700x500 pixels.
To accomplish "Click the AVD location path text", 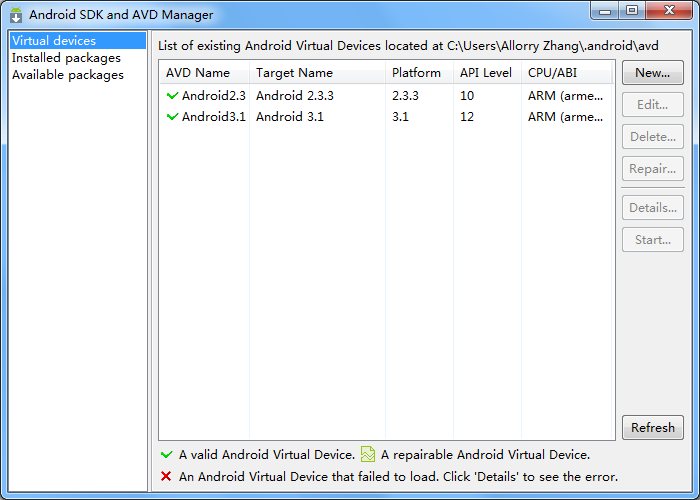I will (x=553, y=46).
